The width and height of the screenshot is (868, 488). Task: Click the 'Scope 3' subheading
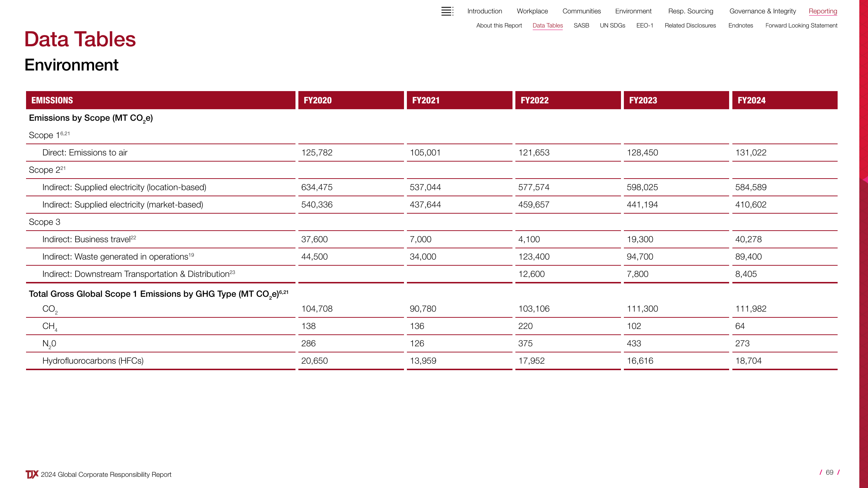click(x=44, y=222)
